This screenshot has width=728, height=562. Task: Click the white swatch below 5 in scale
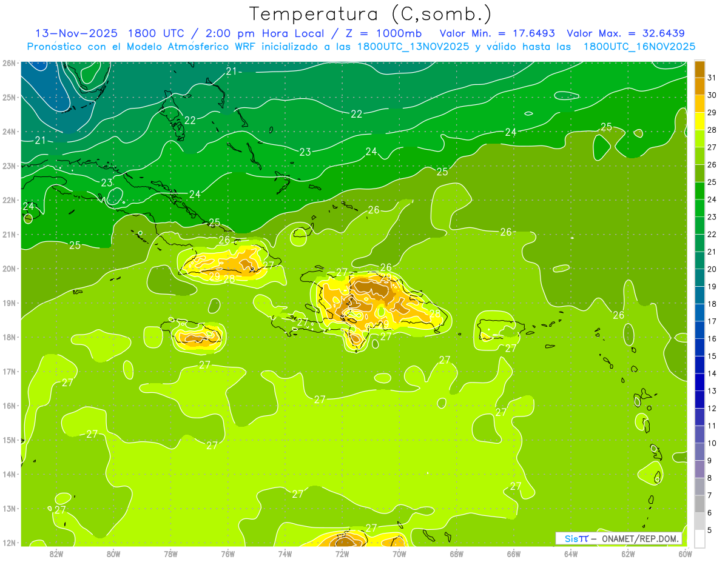699,538
